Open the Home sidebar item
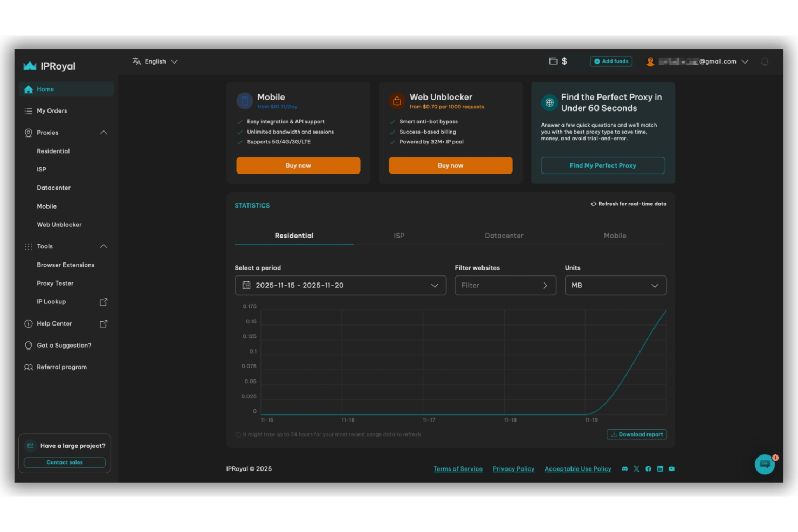This screenshot has height=532, width=798. pyautogui.click(x=66, y=89)
